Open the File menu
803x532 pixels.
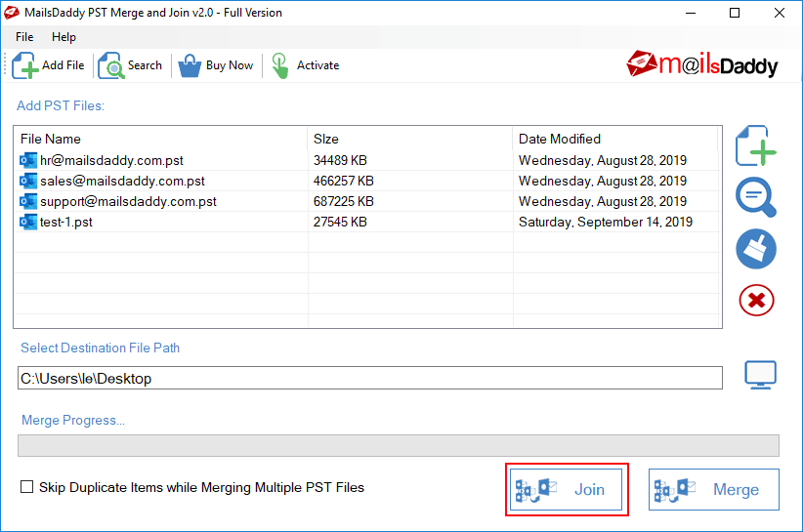click(x=24, y=37)
